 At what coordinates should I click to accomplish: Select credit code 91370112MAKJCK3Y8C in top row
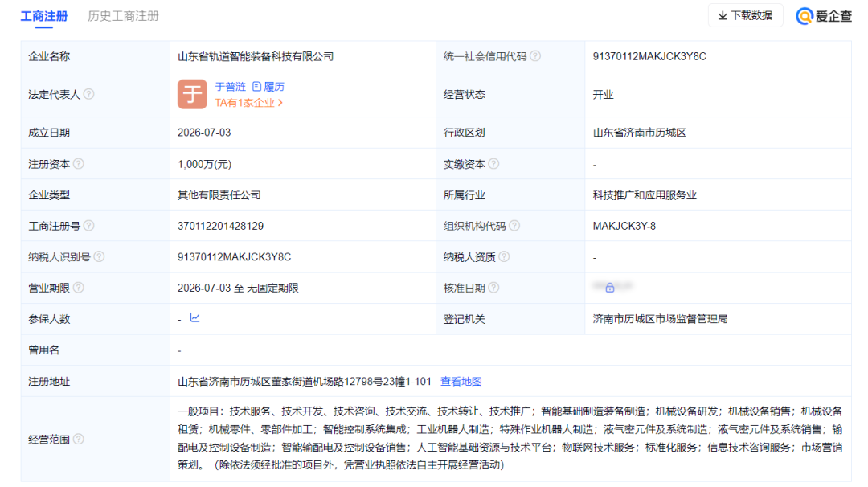pyautogui.click(x=649, y=56)
